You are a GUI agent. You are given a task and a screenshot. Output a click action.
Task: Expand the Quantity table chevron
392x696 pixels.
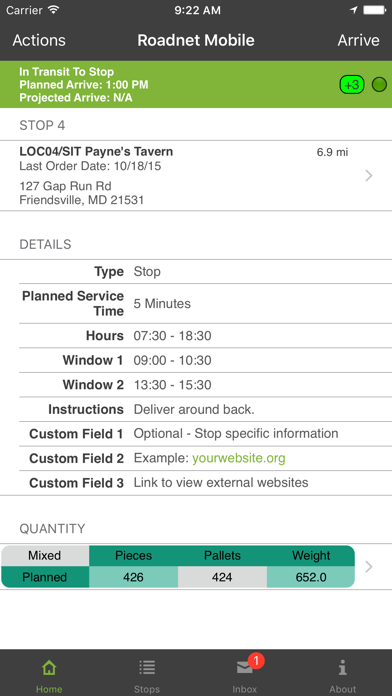[368, 567]
